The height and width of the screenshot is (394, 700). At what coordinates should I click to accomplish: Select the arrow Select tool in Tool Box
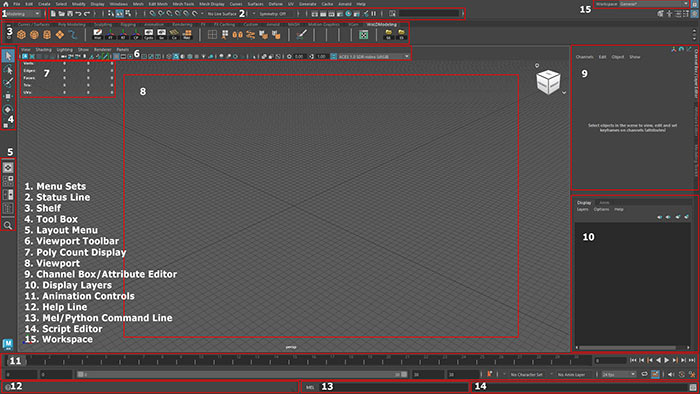8,56
